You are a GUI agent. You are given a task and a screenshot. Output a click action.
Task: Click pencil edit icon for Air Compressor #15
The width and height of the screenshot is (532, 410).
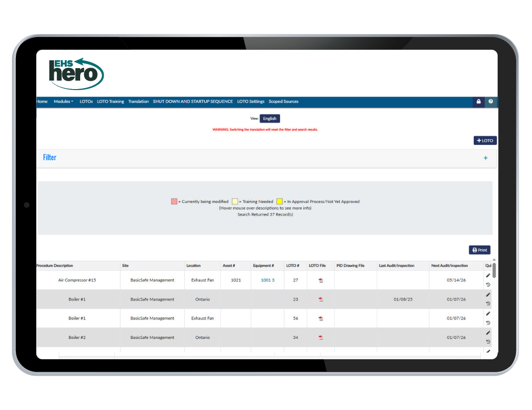point(488,276)
